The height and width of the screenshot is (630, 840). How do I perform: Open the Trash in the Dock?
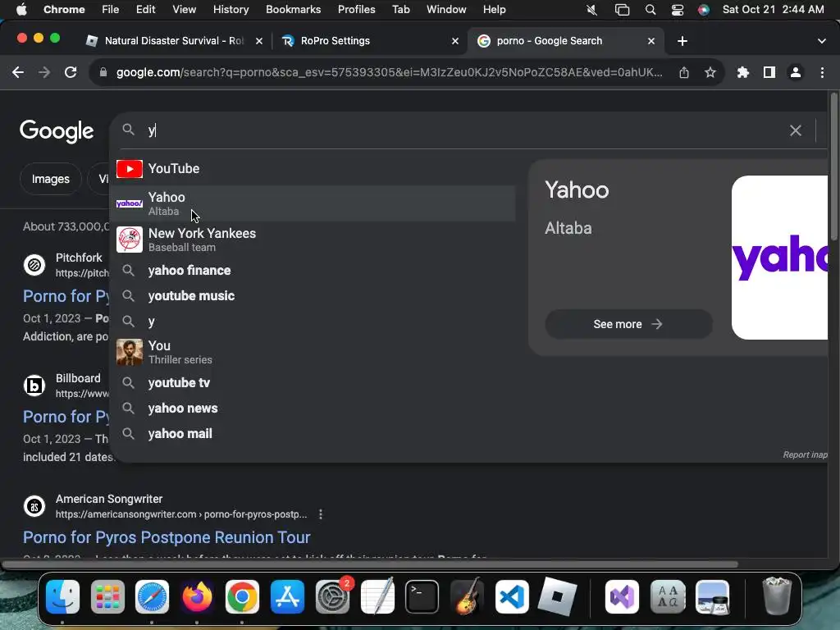[776, 597]
